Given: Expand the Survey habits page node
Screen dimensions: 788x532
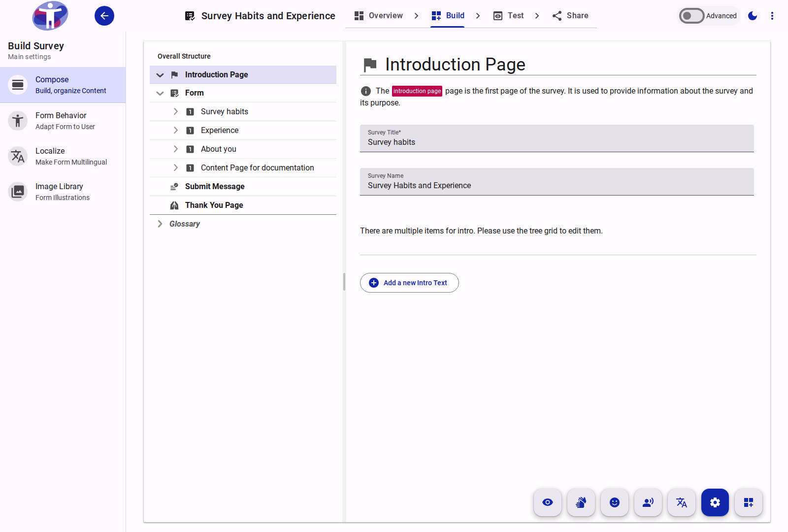Looking at the screenshot, I should point(175,112).
